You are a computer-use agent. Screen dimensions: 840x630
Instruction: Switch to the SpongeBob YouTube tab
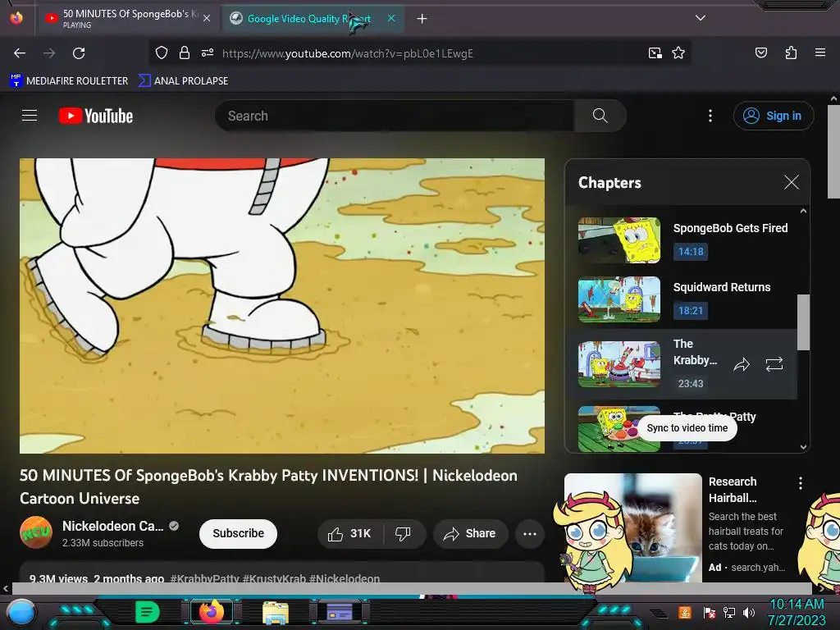click(x=127, y=18)
